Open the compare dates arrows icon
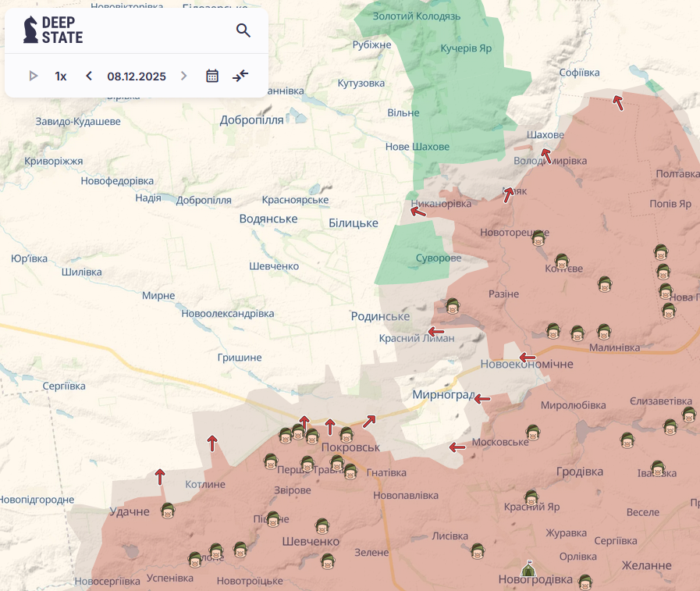 pyautogui.click(x=240, y=76)
